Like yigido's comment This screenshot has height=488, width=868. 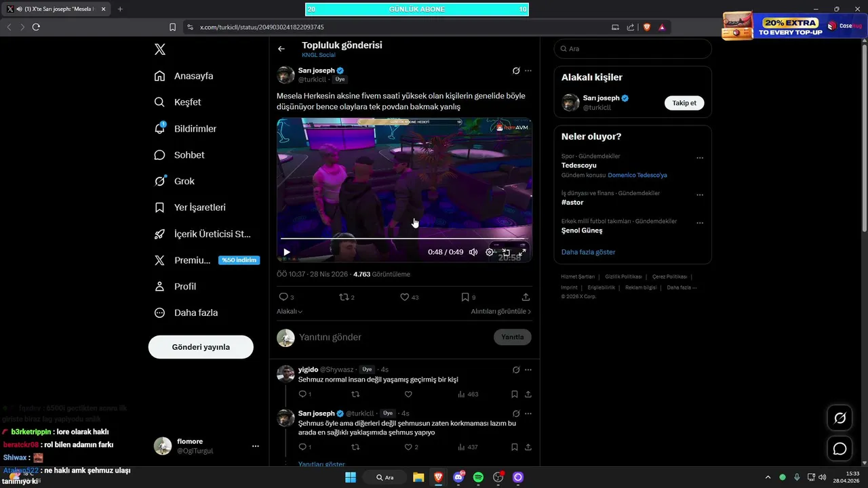[x=408, y=394]
